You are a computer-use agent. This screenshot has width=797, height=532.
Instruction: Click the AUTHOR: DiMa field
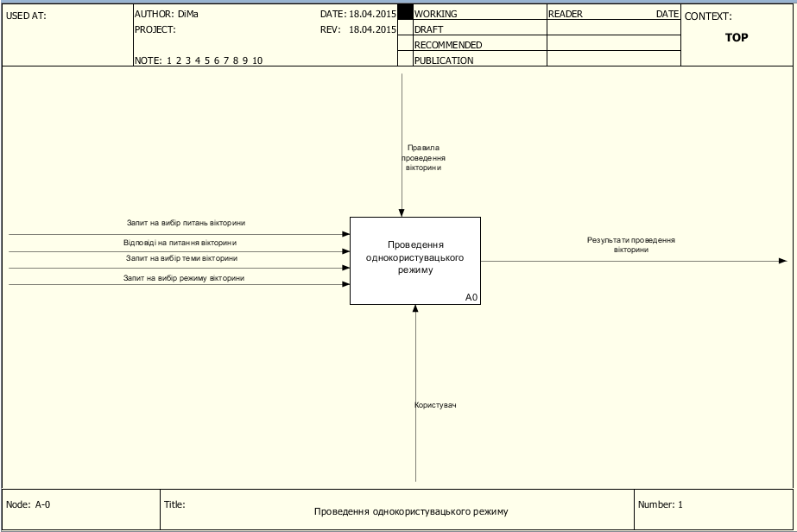(x=167, y=14)
